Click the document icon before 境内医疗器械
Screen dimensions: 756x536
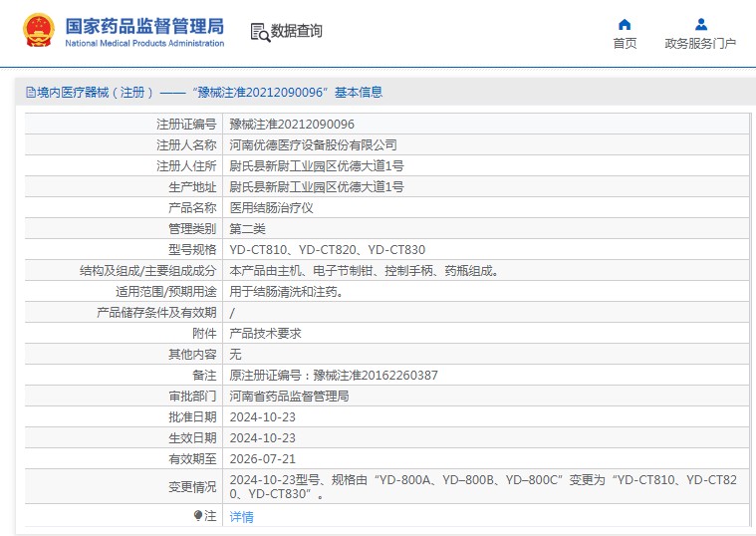point(31,93)
